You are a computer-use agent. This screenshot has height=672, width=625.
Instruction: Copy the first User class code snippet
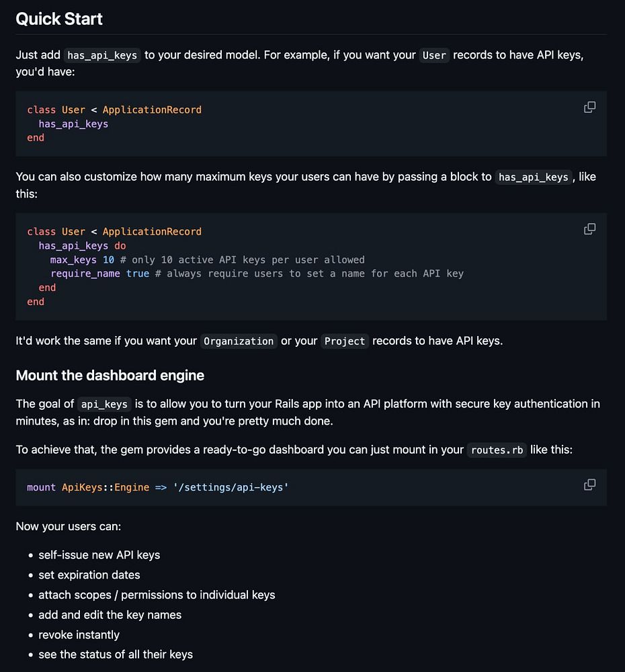pyautogui.click(x=589, y=108)
